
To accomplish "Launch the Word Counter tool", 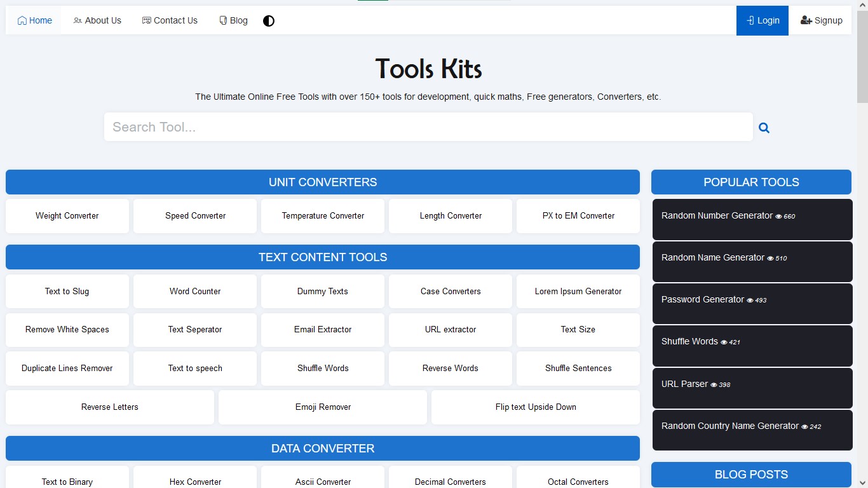I will [195, 292].
